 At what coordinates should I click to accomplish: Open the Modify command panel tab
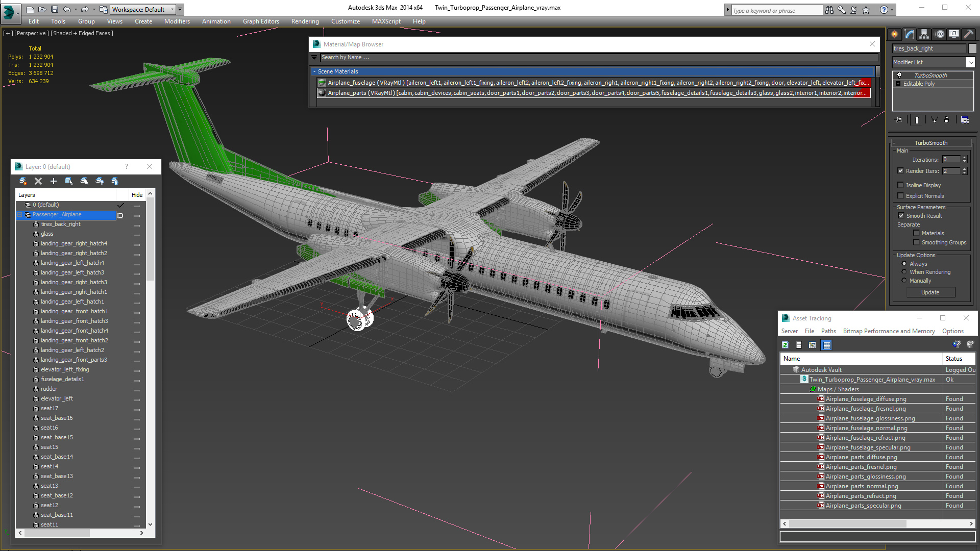909,34
